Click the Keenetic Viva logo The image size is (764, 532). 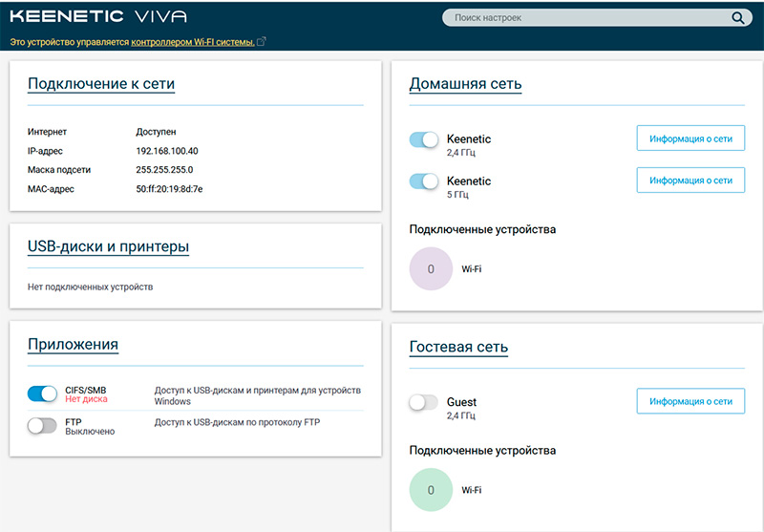98,17
